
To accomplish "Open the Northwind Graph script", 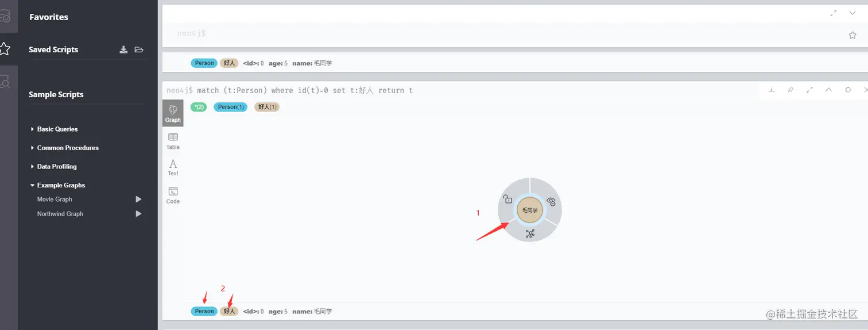I will pyautogui.click(x=60, y=214).
